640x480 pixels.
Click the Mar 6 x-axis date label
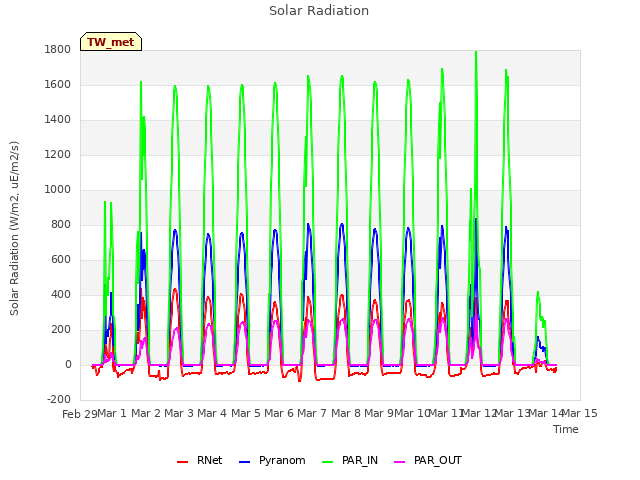coord(279,413)
